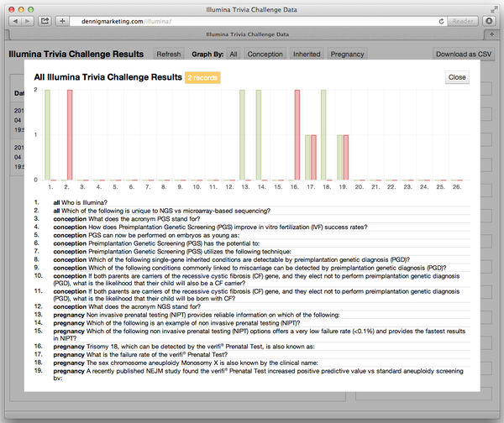Download results as CSV
504x423 pixels.
pos(462,54)
